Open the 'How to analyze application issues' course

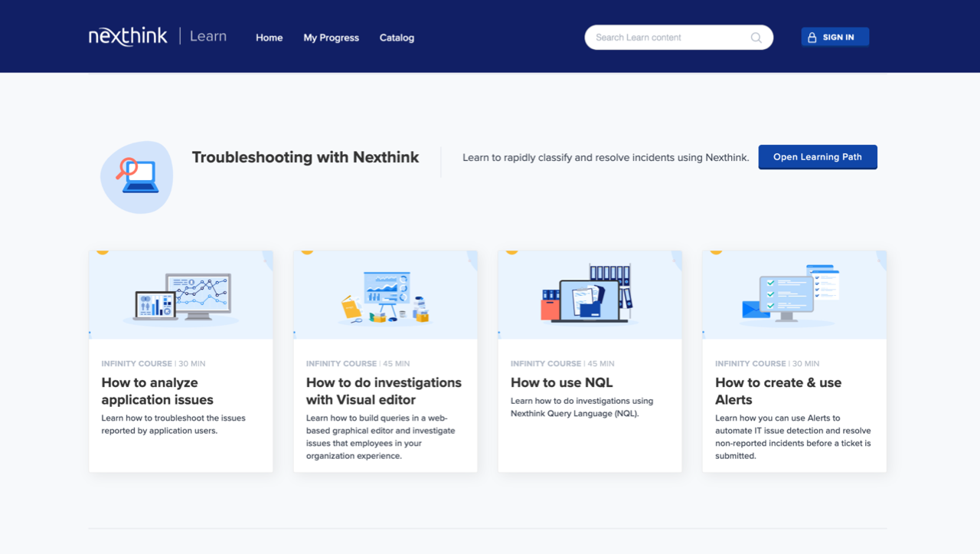point(157,391)
